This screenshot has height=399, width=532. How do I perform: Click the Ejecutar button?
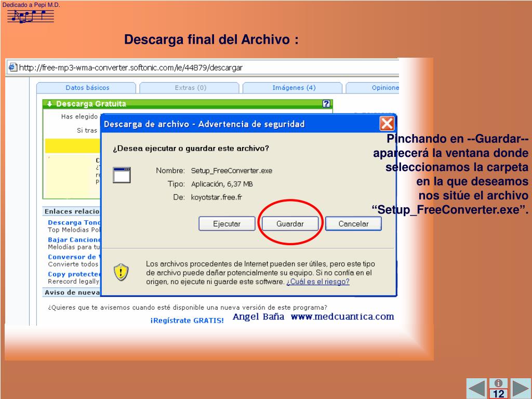(227, 223)
